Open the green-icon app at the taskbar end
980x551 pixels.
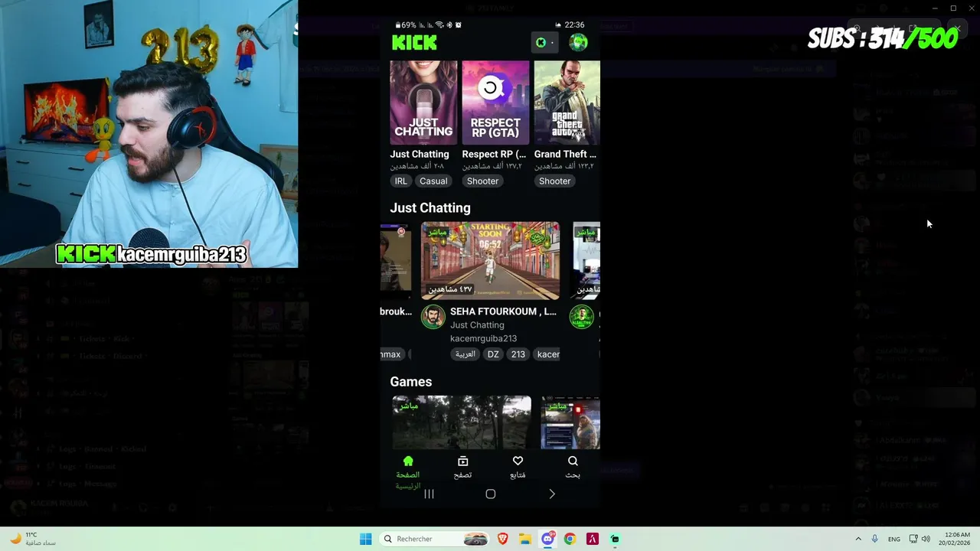click(x=615, y=539)
